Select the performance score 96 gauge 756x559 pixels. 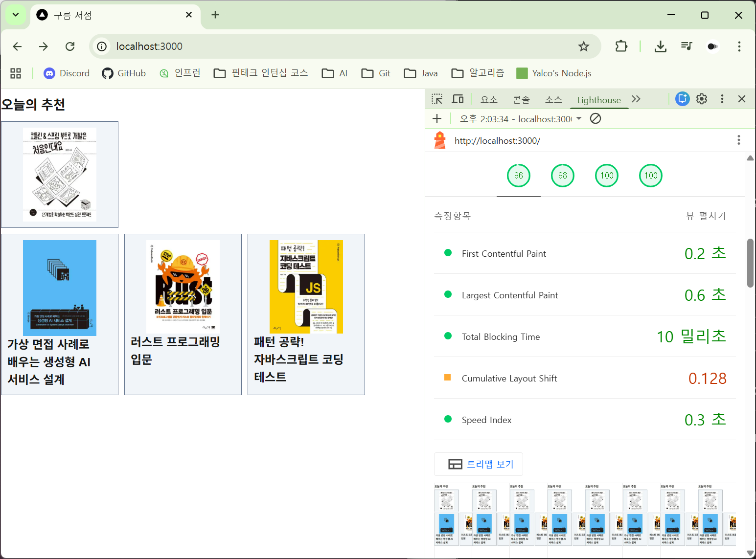pos(518,176)
